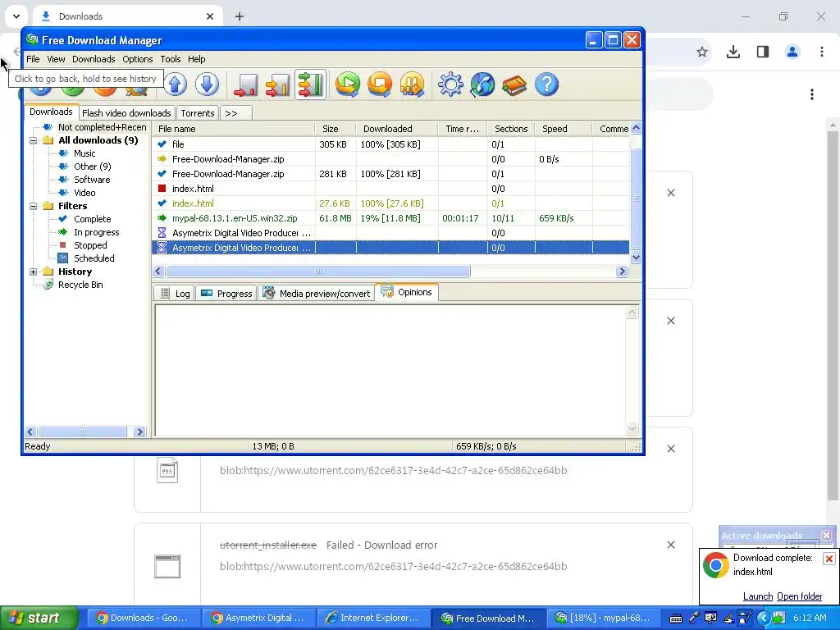
Task: Select the Stopped filter
Action: (90, 245)
